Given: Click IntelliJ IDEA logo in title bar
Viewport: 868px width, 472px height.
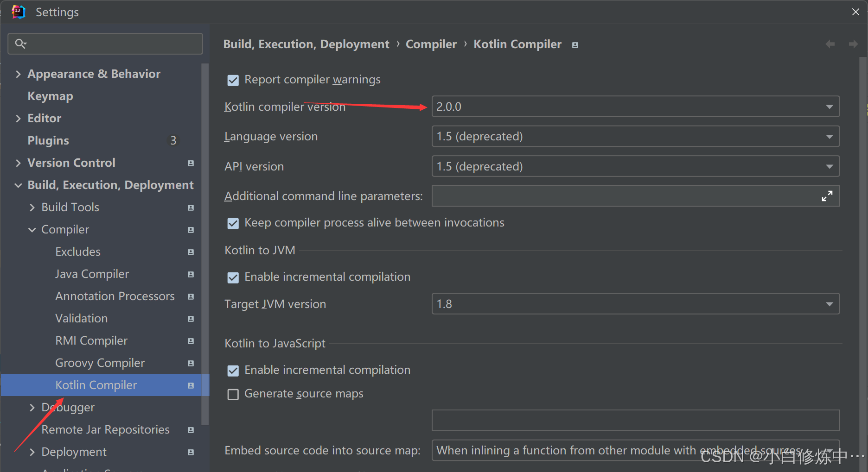Looking at the screenshot, I should tap(18, 12).
